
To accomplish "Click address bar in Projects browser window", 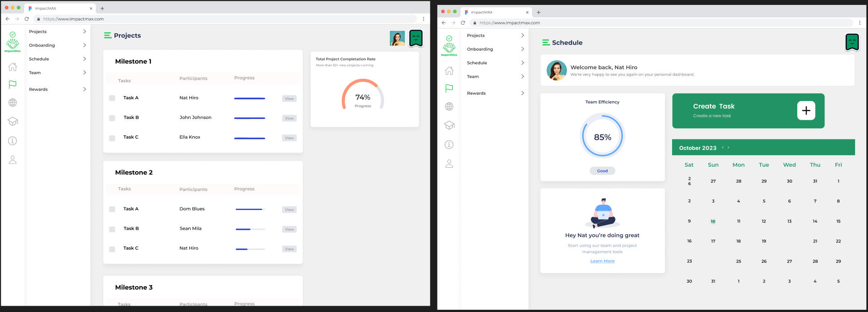I will (x=225, y=19).
